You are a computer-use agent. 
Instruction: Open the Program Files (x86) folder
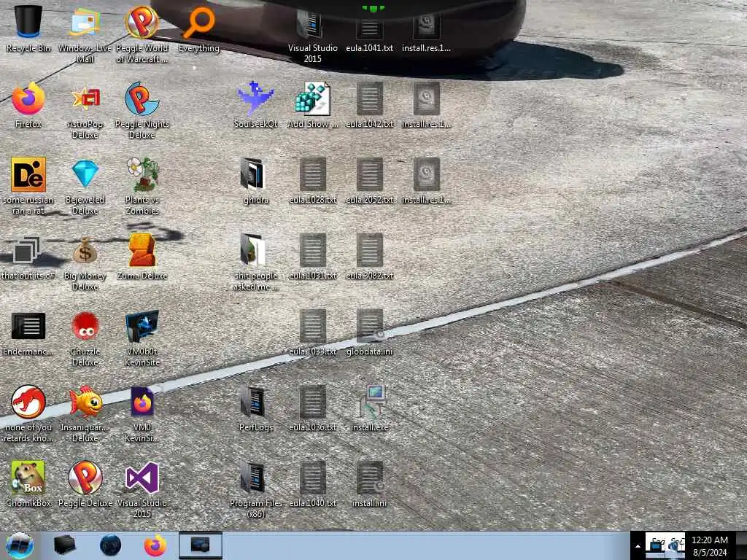(256, 489)
